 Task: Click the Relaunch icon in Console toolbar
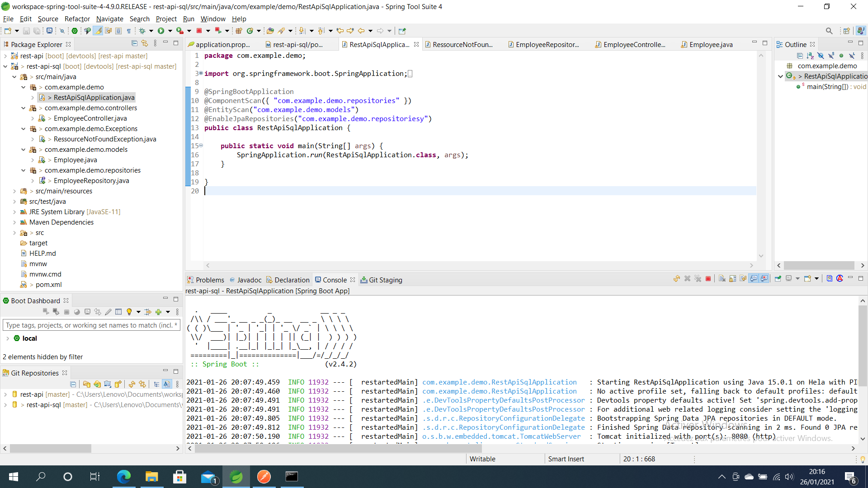(677, 278)
